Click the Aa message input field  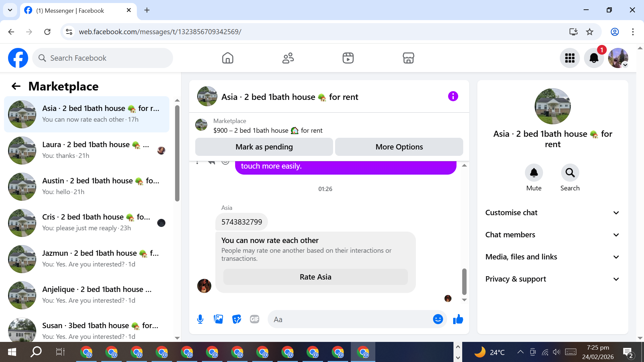tap(351, 319)
